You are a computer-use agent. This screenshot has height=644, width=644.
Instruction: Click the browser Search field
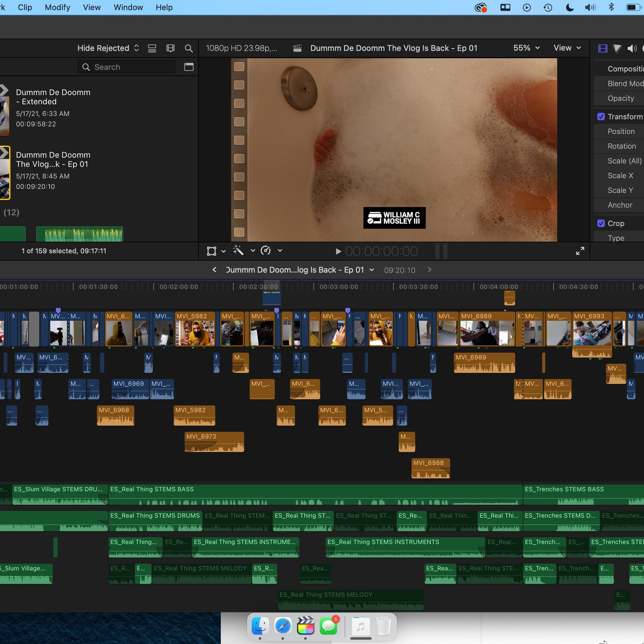tap(126, 67)
